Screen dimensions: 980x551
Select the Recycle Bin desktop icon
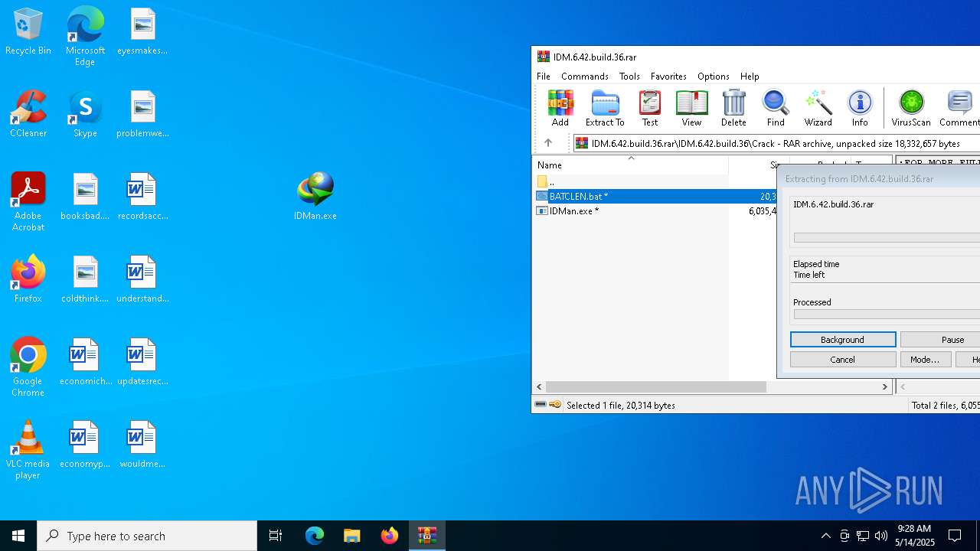pyautogui.click(x=28, y=31)
